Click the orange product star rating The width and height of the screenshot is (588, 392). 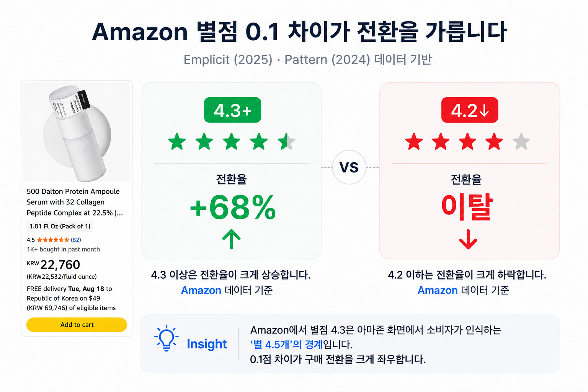[53, 240]
